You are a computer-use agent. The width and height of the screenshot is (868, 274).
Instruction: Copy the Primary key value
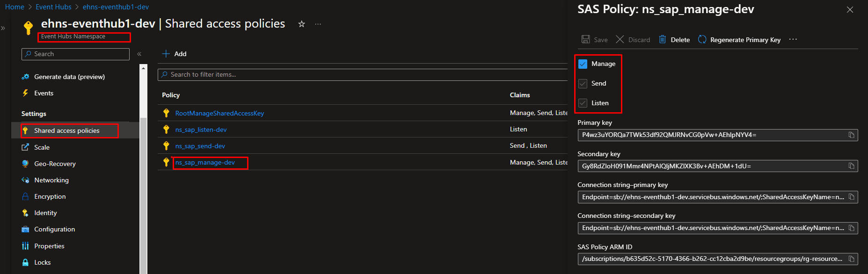[x=852, y=135]
